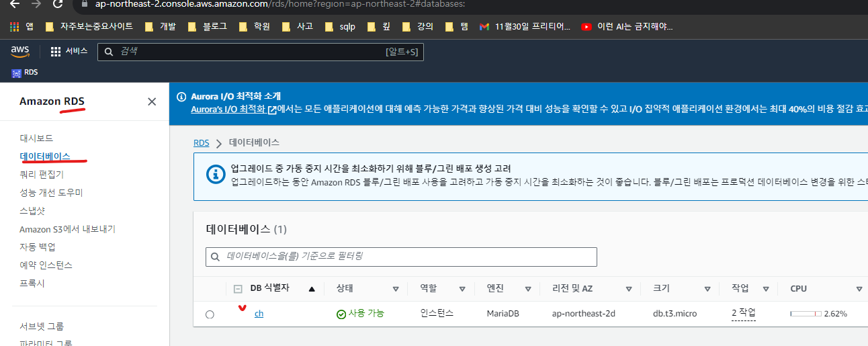Open the 2 작업 actions link
The image size is (868, 346).
pyautogui.click(x=744, y=313)
